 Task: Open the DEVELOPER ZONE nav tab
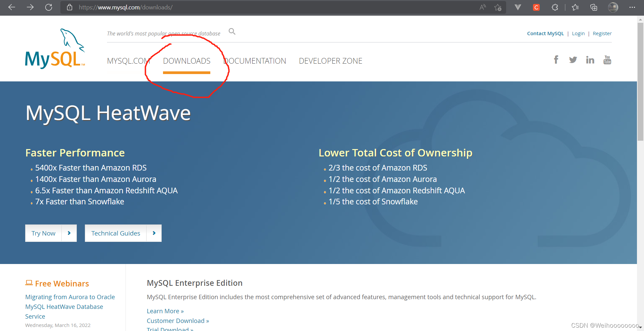coord(330,61)
